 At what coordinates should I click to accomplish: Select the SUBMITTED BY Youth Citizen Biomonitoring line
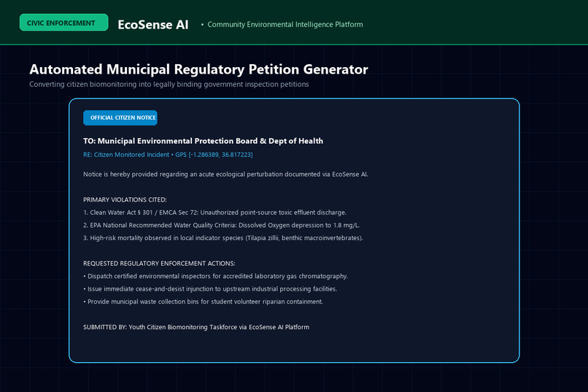[x=196, y=328]
